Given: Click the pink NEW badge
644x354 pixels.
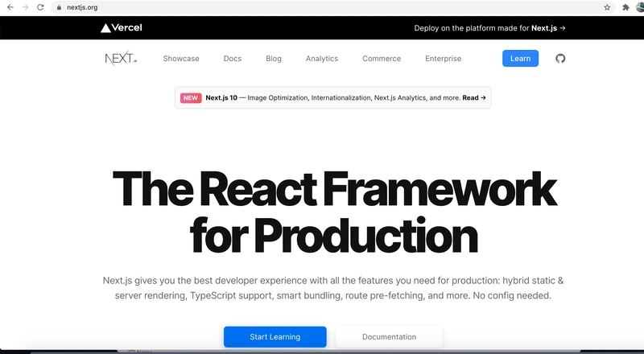Looking at the screenshot, I should click(191, 97).
